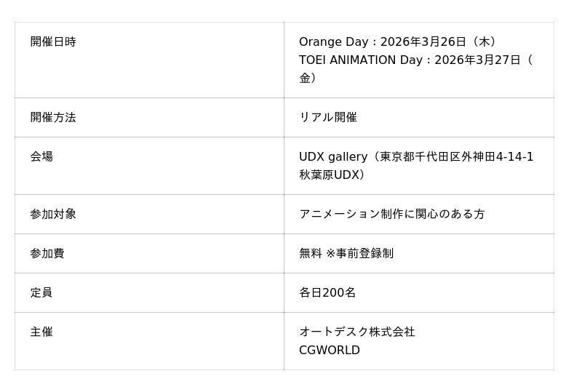Click the 開催方法 row label

coord(53,118)
